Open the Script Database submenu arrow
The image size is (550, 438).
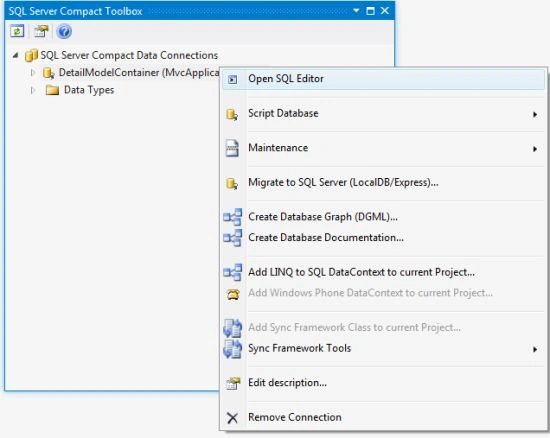pyautogui.click(x=535, y=114)
